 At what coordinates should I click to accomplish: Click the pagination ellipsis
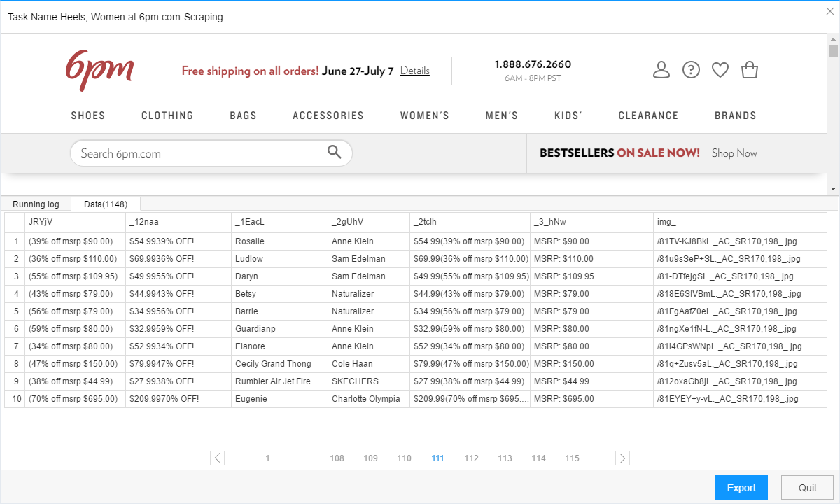click(303, 459)
